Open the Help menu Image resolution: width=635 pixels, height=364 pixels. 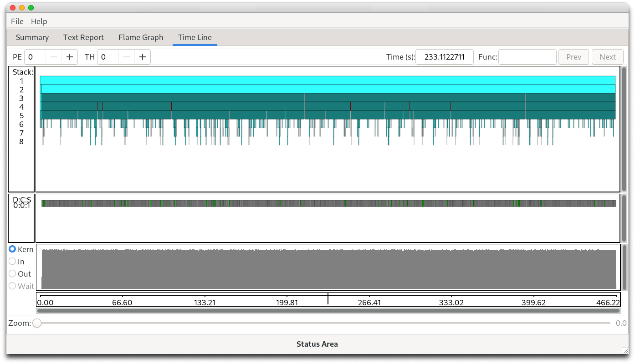point(39,21)
